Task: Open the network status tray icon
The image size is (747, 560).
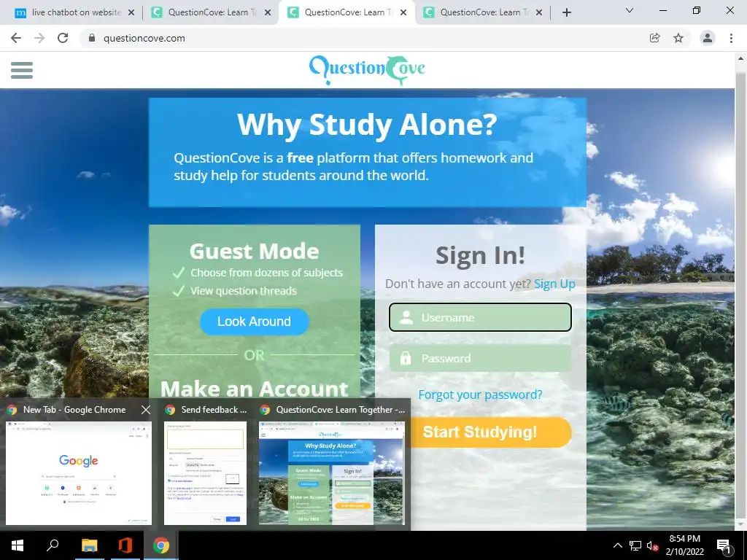Action: tap(635, 545)
